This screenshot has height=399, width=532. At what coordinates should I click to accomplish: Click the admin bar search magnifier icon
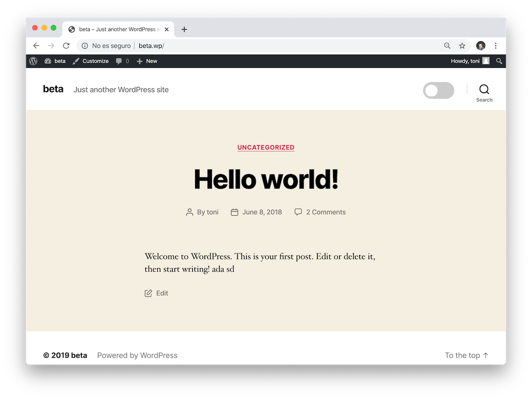[x=499, y=61]
